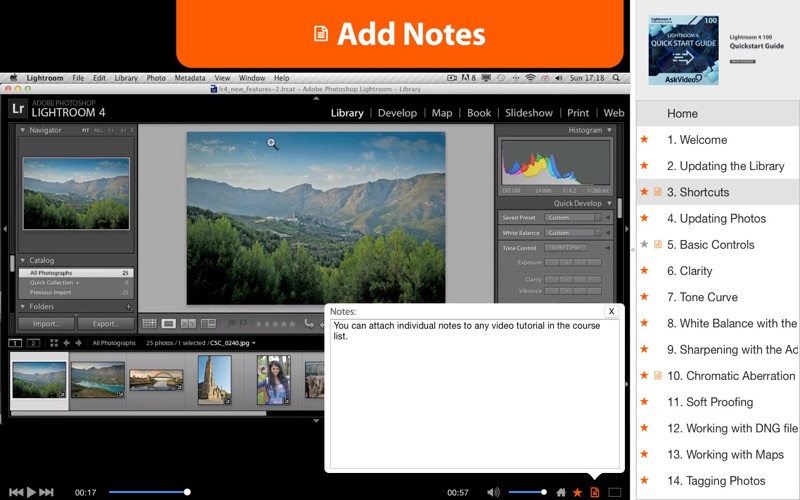Click the Auto Tone button
The height and width of the screenshot is (500, 800).
(x=565, y=247)
